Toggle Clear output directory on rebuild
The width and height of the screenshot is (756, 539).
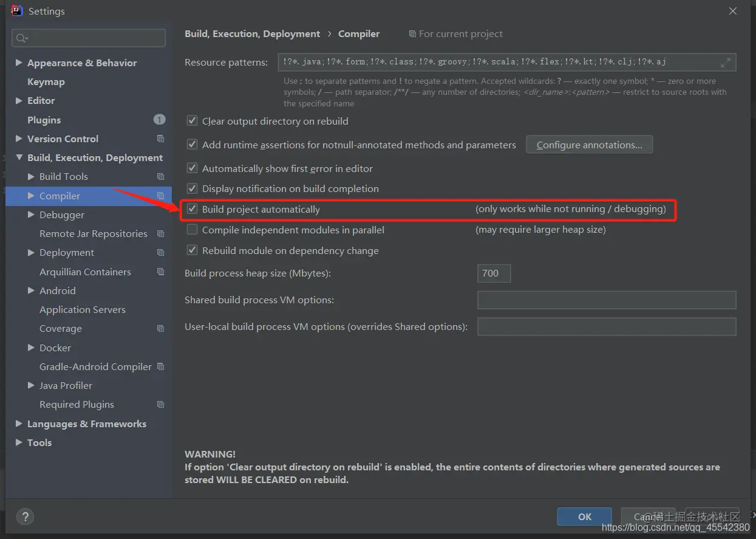[x=192, y=121]
